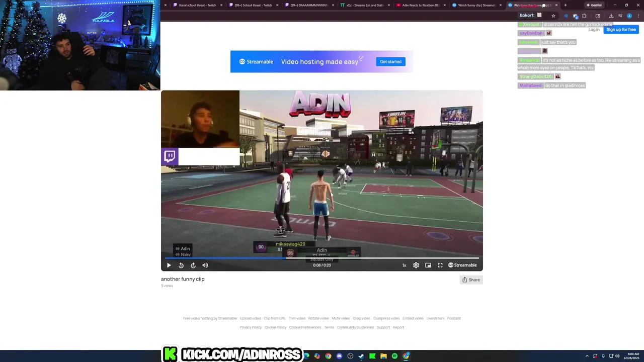
Task: Click the Streamable logo in player bar
Action: [x=462, y=265]
